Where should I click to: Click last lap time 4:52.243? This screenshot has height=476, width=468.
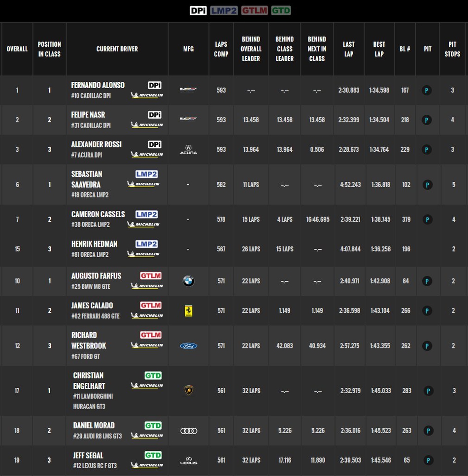click(x=350, y=185)
